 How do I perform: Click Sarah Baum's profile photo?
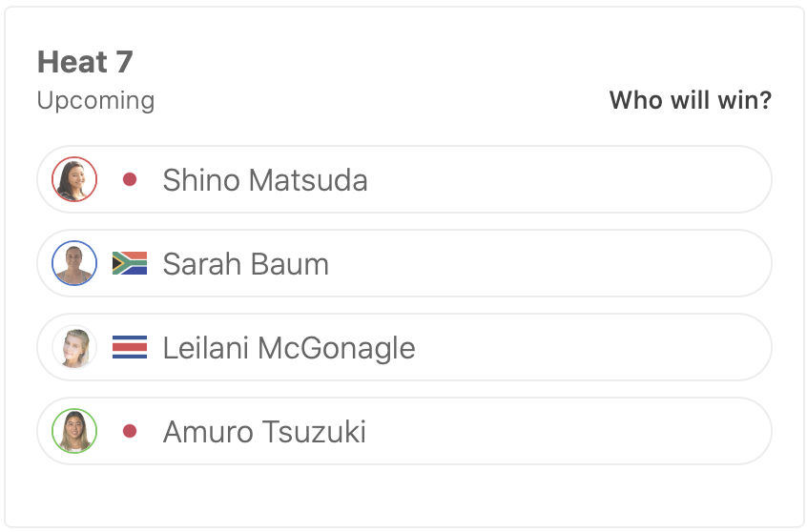(74, 263)
